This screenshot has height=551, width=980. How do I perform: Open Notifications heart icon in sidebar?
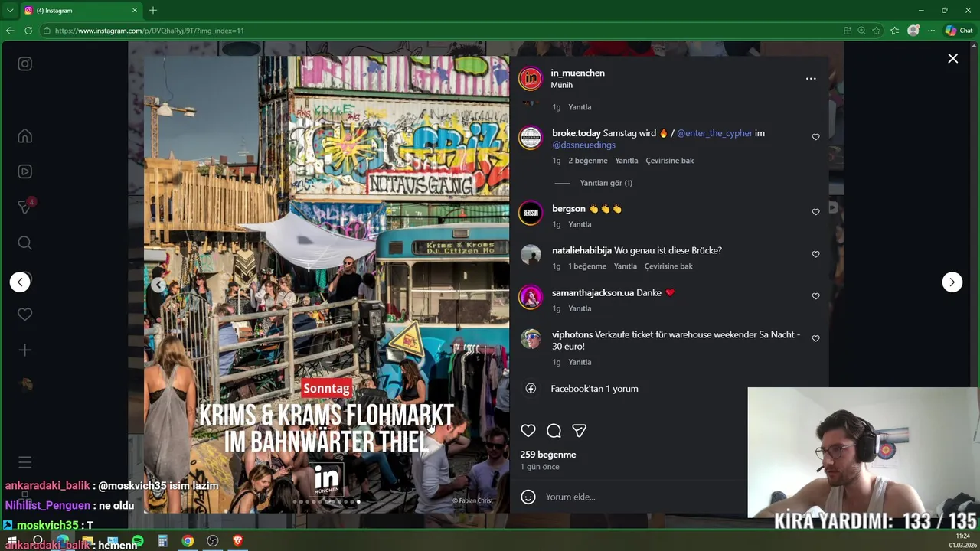click(25, 314)
